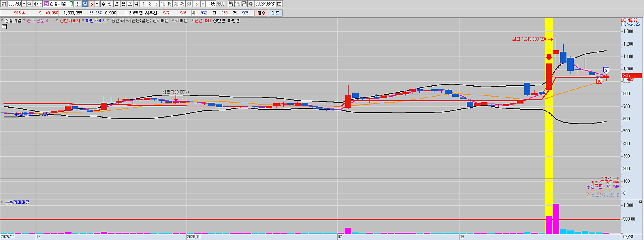644x240 pixels.
Task: Toggle the 상한가표시 indicator checkbox
Action: pos(57,21)
